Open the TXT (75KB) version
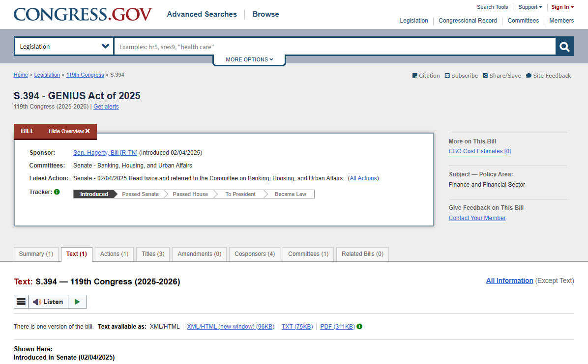588x364 pixels. 297,327
